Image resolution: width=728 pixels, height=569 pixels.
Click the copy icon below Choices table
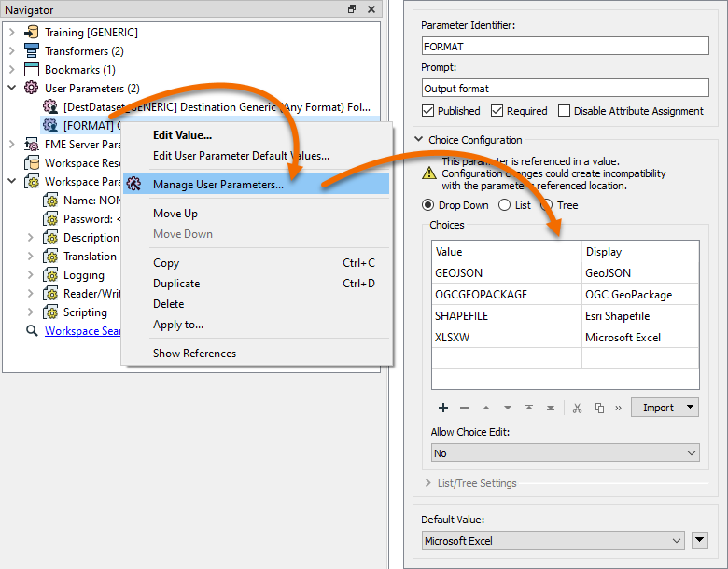click(599, 408)
